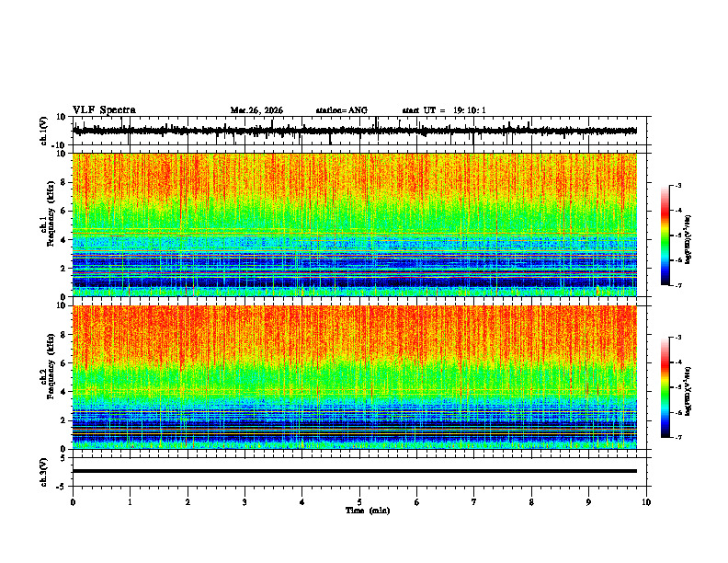Click the "start UT = 19:10:1" header text
This screenshot has width=728, height=563.
pos(444,110)
